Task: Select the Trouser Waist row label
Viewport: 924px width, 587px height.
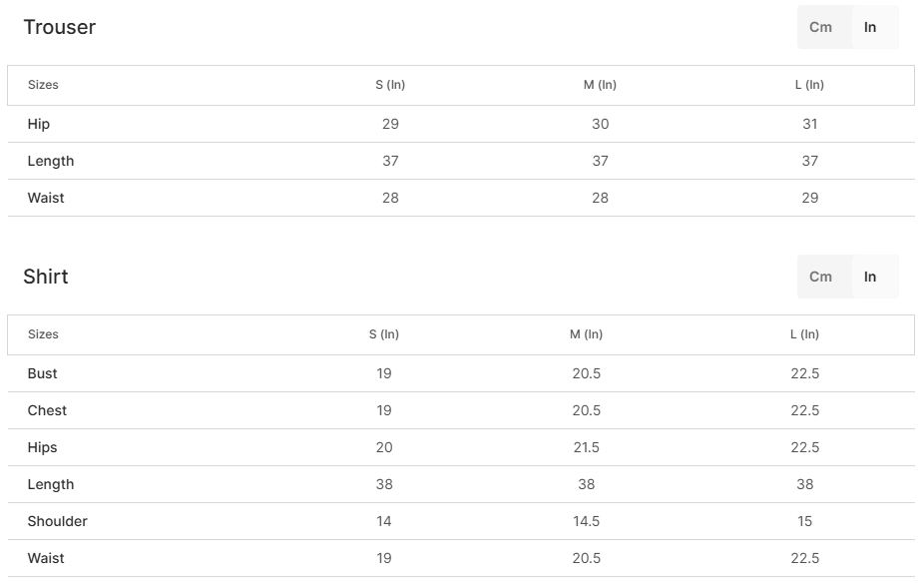Action: (46, 198)
